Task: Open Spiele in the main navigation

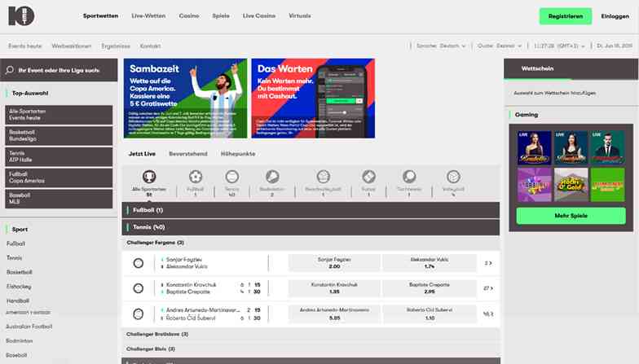Action: tap(221, 16)
